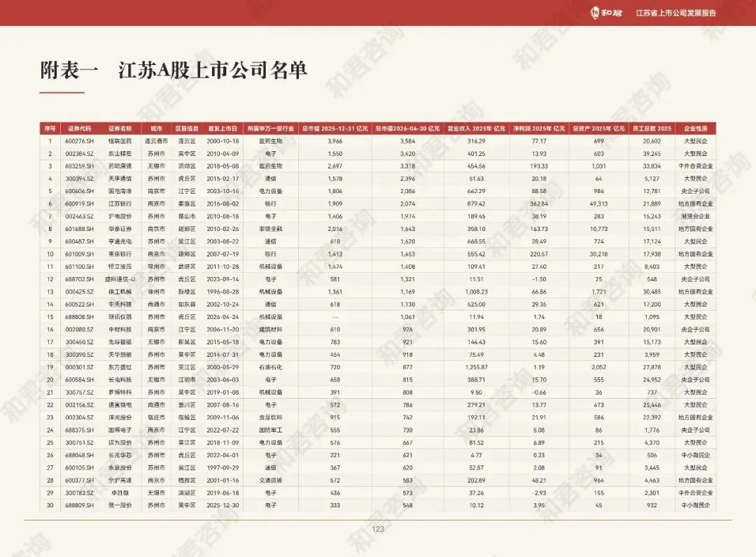Image resolution: width=756 pixels, height=557 pixels.
Task: Click the total assets value '49,313'
Action: tap(598, 204)
